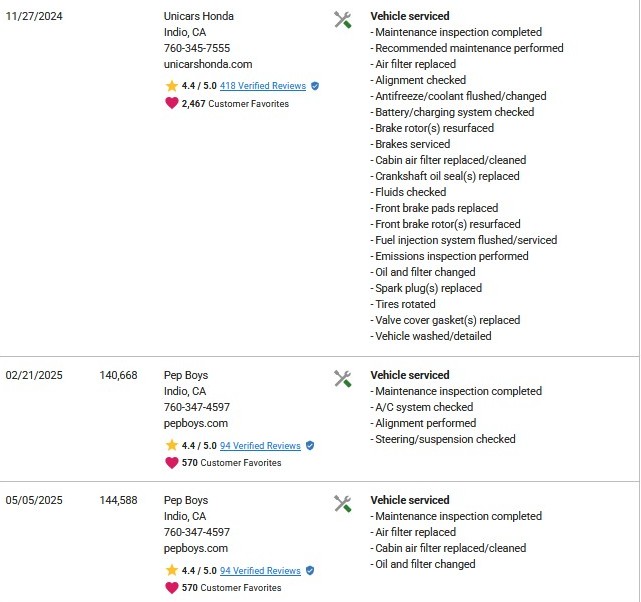Click the pink heart in 02/21/2025 Pep Boys entry

(x=172, y=463)
